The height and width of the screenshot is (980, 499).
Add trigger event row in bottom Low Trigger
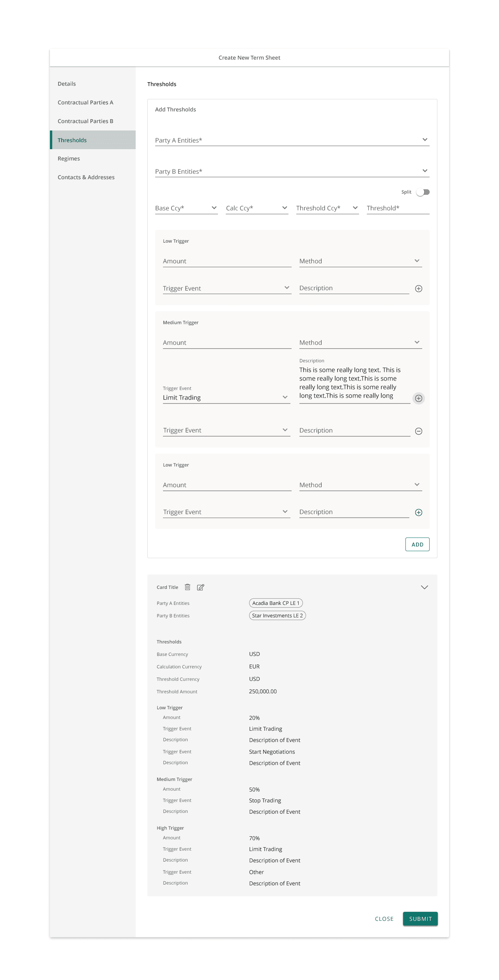418,513
